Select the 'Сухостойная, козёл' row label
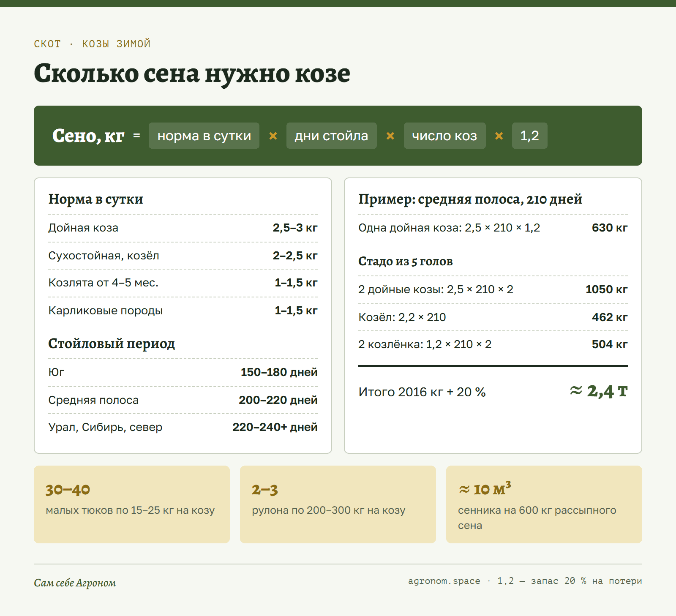Viewport: 676px width, 616px height. click(104, 256)
